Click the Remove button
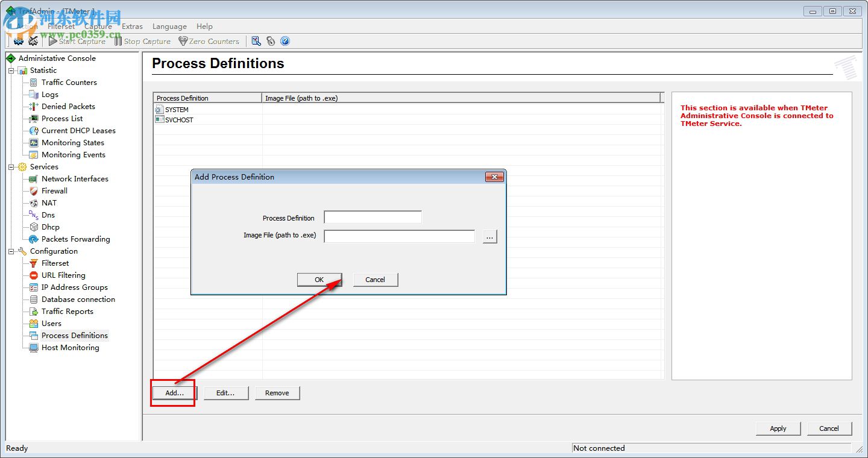This screenshot has height=458, width=868. tap(277, 393)
